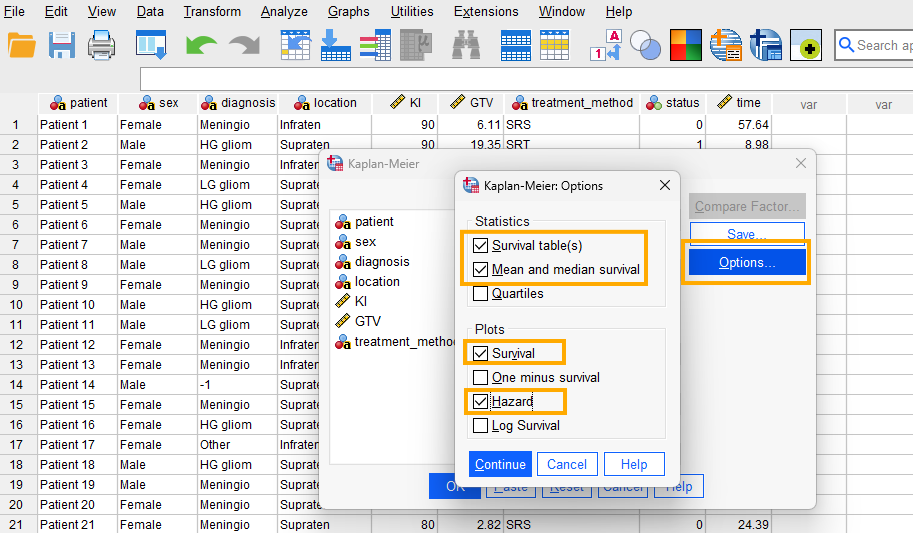Go to variable toolbar icon

336,45
